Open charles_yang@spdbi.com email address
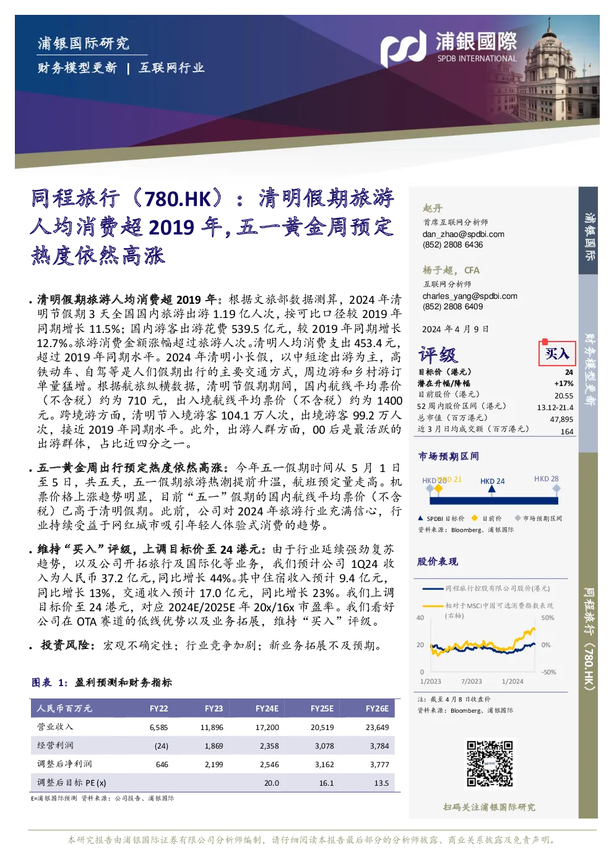Screen dimensions: 614x868 (470, 296)
